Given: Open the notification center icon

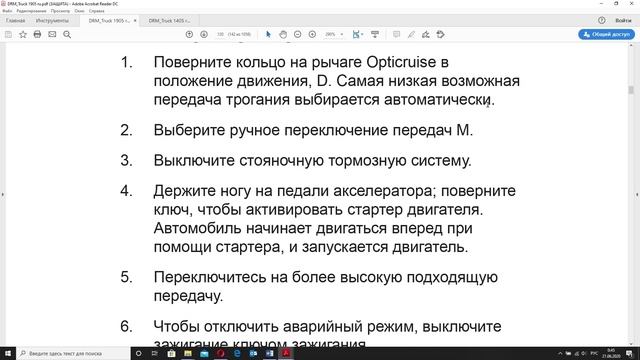Looking at the screenshot, I should click(x=629, y=353).
